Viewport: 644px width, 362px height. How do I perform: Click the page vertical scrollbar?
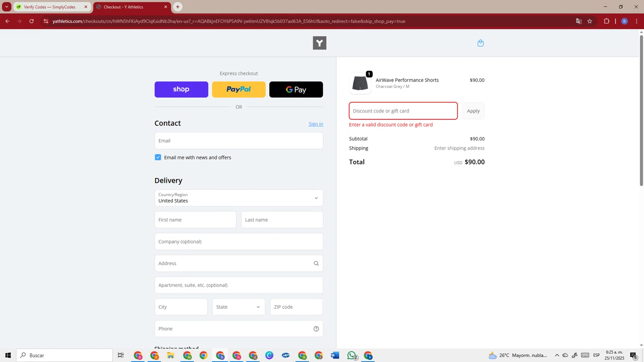641,110
